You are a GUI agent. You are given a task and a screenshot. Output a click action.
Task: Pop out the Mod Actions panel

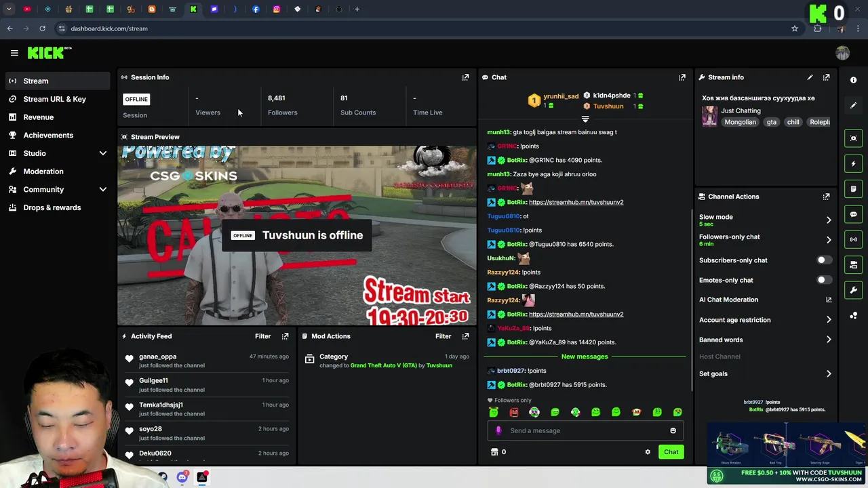(x=465, y=336)
